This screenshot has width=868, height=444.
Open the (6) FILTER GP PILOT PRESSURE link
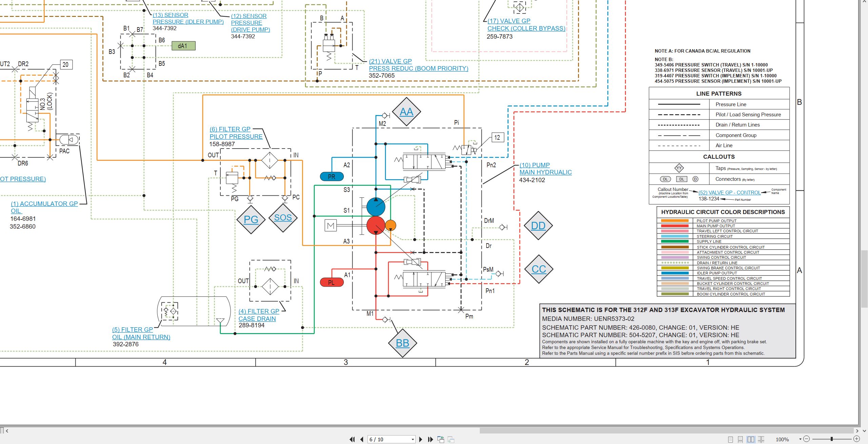click(x=236, y=133)
